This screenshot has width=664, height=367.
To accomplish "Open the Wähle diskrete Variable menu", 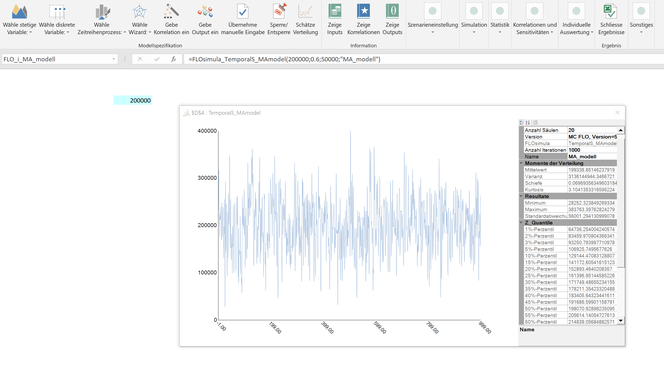I will tap(57, 19).
